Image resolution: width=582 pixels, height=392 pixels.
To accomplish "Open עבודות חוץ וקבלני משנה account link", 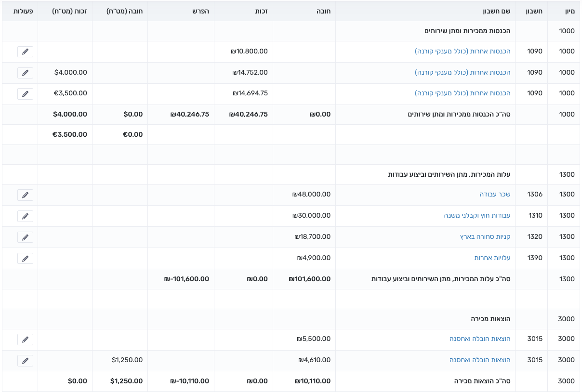I will click(x=477, y=216).
